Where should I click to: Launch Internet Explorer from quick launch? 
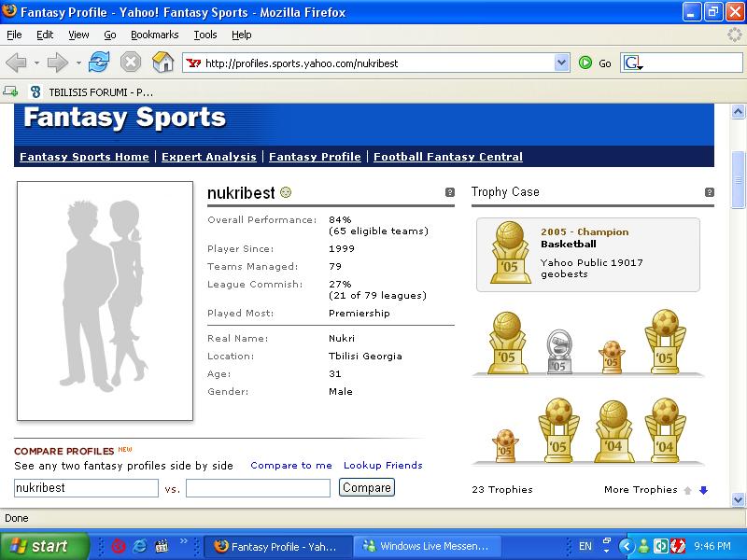(141, 546)
